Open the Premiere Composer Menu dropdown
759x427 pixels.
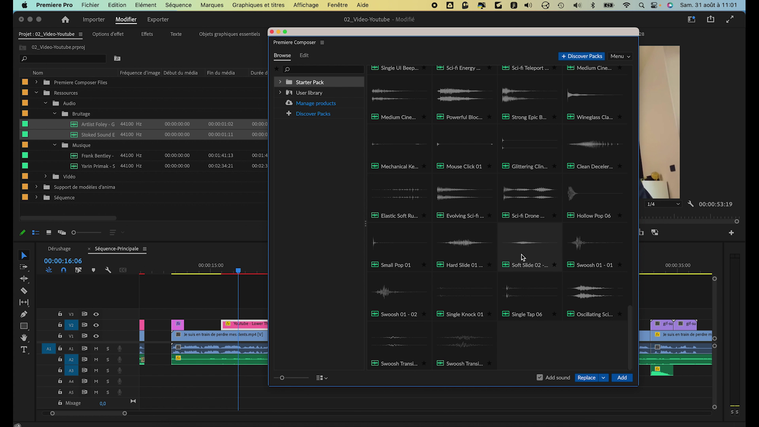point(620,56)
